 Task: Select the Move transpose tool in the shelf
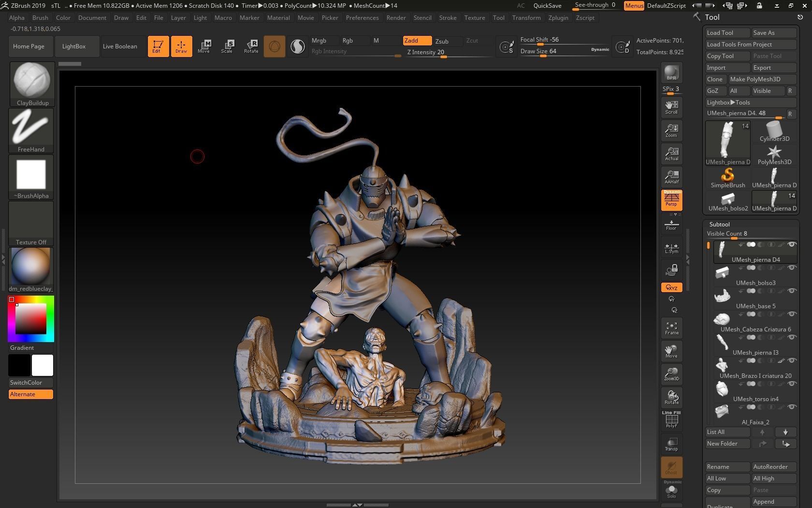(204, 46)
